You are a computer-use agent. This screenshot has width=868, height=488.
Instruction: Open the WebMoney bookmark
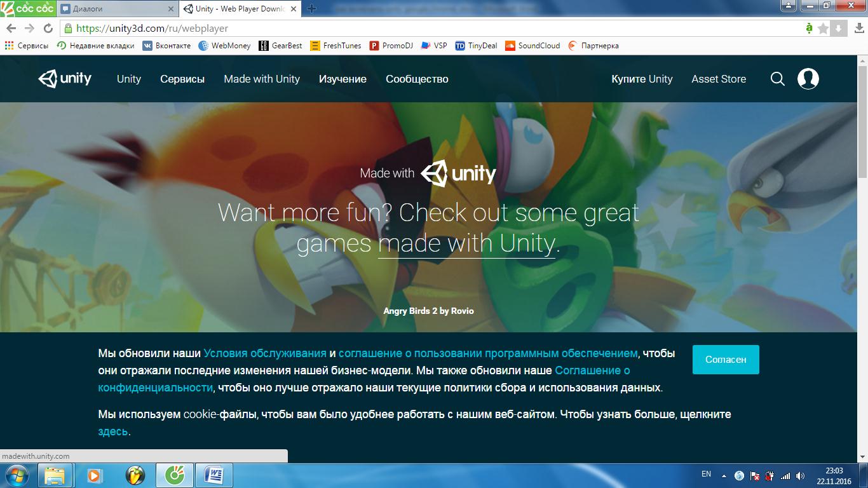(224, 46)
